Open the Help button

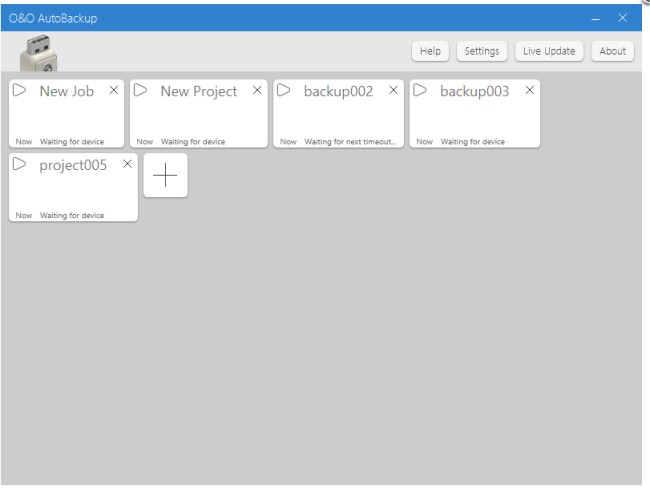click(x=430, y=51)
